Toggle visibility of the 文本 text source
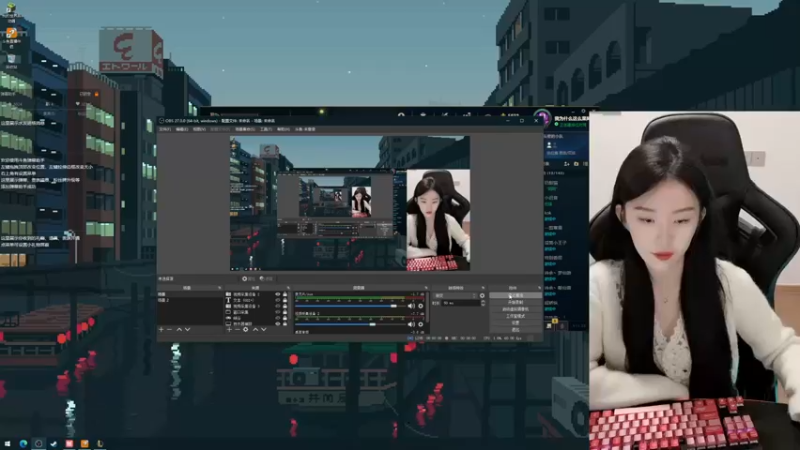 [278, 300]
